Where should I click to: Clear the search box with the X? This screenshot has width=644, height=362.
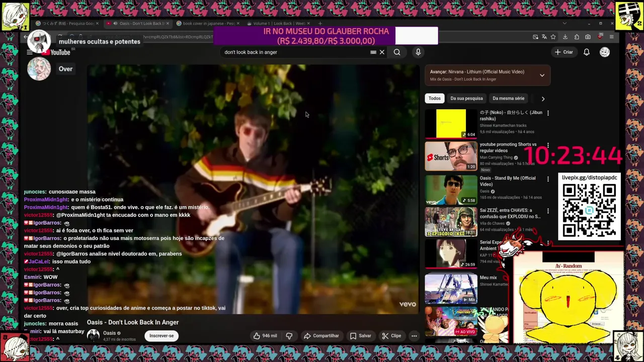pyautogui.click(x=382, y=52)
